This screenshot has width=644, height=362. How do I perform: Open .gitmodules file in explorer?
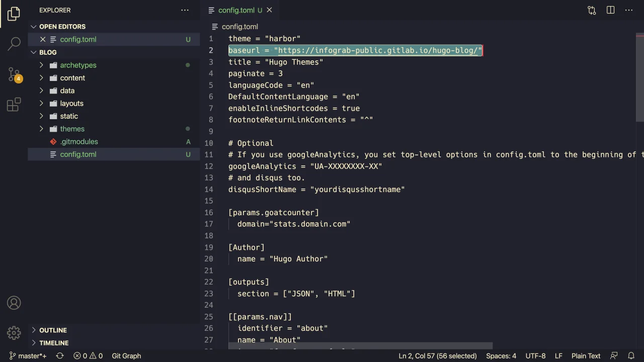(x=79, y=142)
